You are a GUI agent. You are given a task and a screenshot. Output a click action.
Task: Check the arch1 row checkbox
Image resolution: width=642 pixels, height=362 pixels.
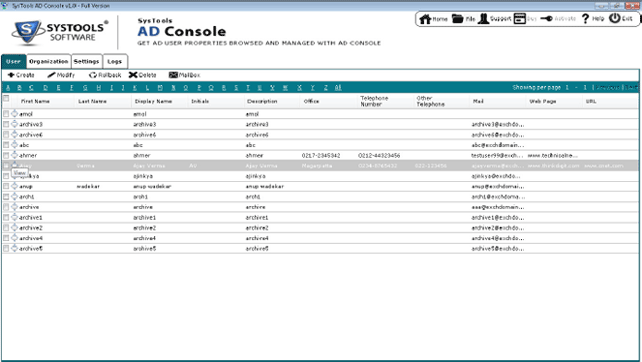pos(6,197)
